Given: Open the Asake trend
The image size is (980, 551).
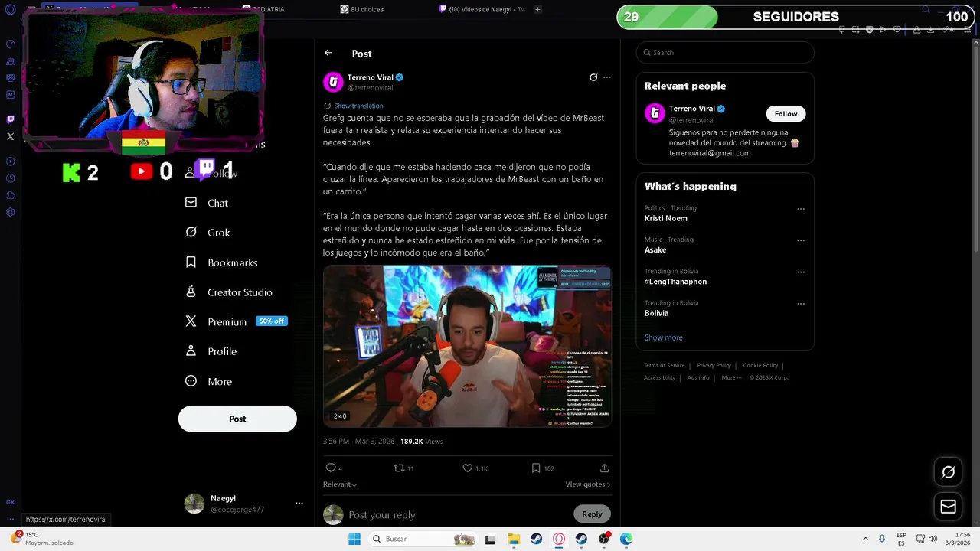Looking at the screenshot, I should tap(655, 249).
